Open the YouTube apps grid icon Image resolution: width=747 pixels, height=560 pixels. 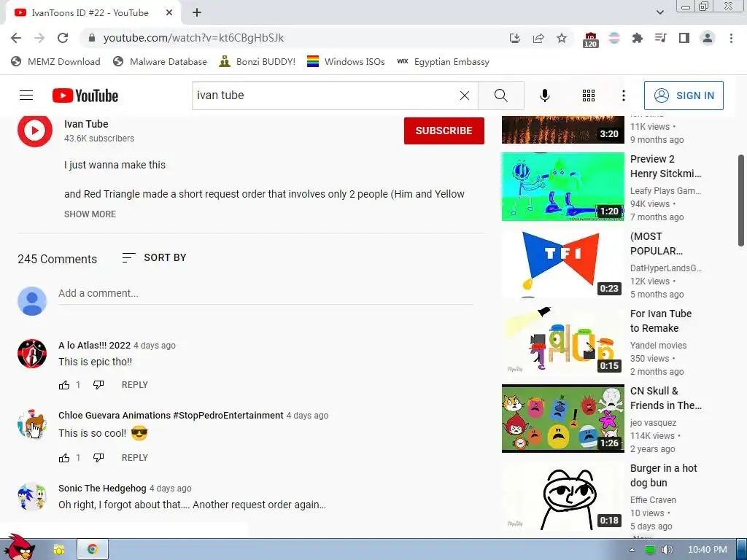(589, 96)
